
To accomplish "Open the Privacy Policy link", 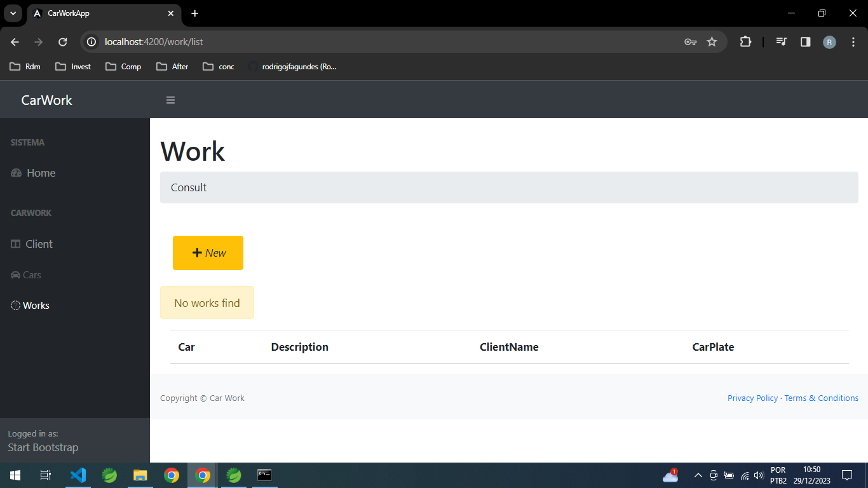I will click(x=752, y=398).
